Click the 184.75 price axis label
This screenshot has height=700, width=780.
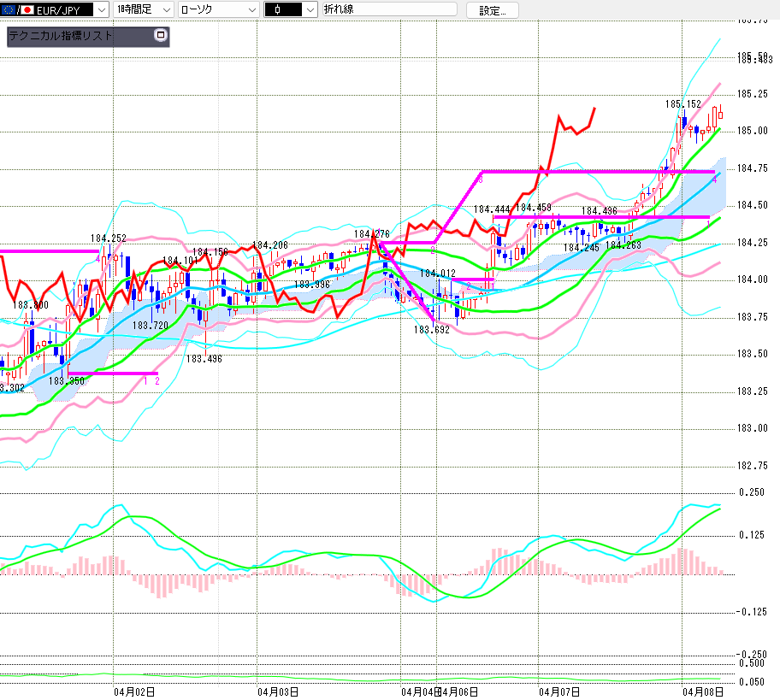pyautogui.click(x=753, y=168)
